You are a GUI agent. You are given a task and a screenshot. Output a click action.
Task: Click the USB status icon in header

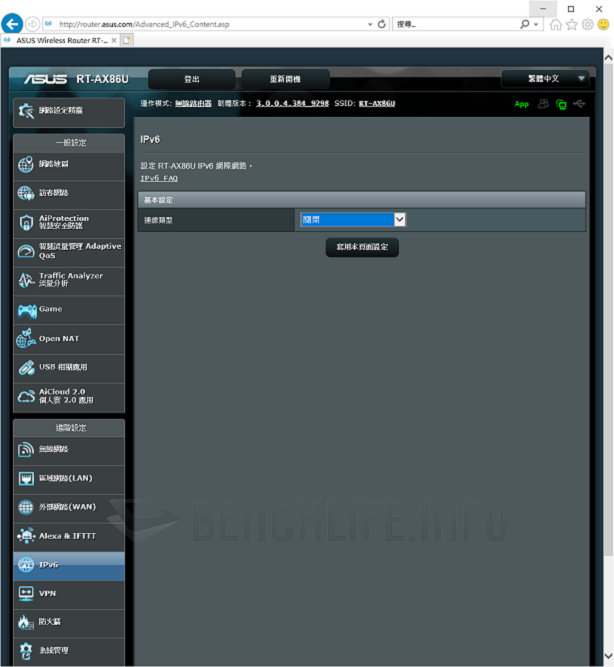coord(579,103)
